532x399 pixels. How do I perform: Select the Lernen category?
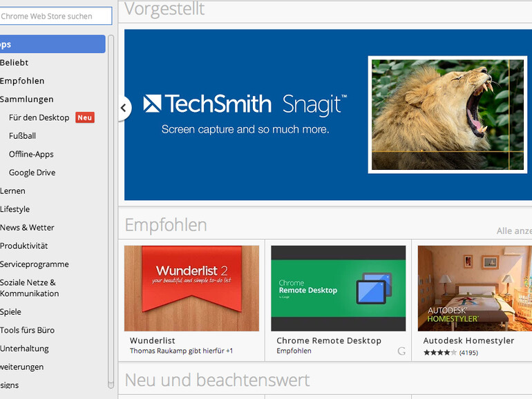click(x=12, y=191)
